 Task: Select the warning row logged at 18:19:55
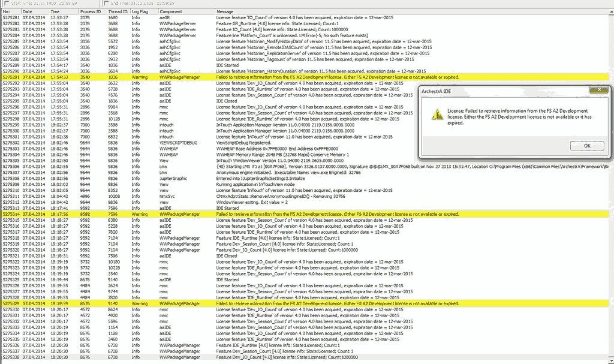[240, 303]
